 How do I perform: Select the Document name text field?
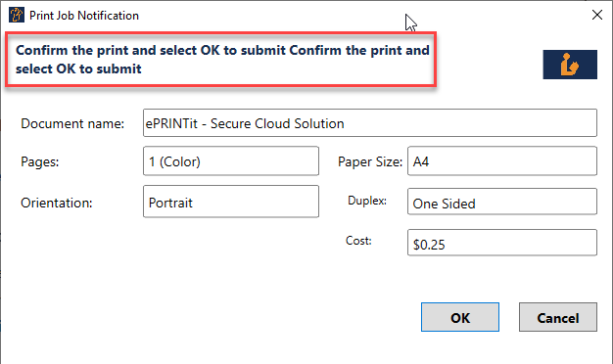(x=370, y=123)
